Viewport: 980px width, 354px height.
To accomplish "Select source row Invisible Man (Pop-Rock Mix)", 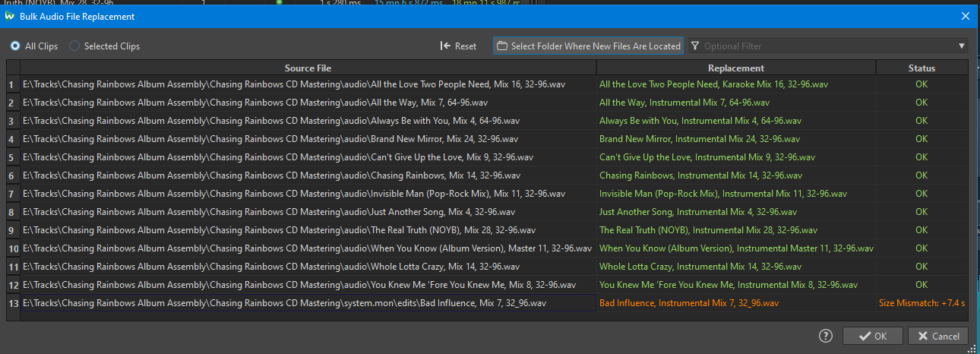I will click(x=308, y=193).
